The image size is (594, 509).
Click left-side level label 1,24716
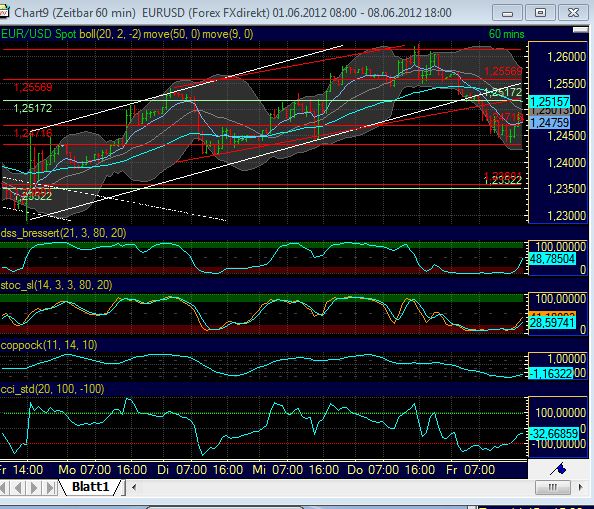pyautogui.click(x=33, y=133)
